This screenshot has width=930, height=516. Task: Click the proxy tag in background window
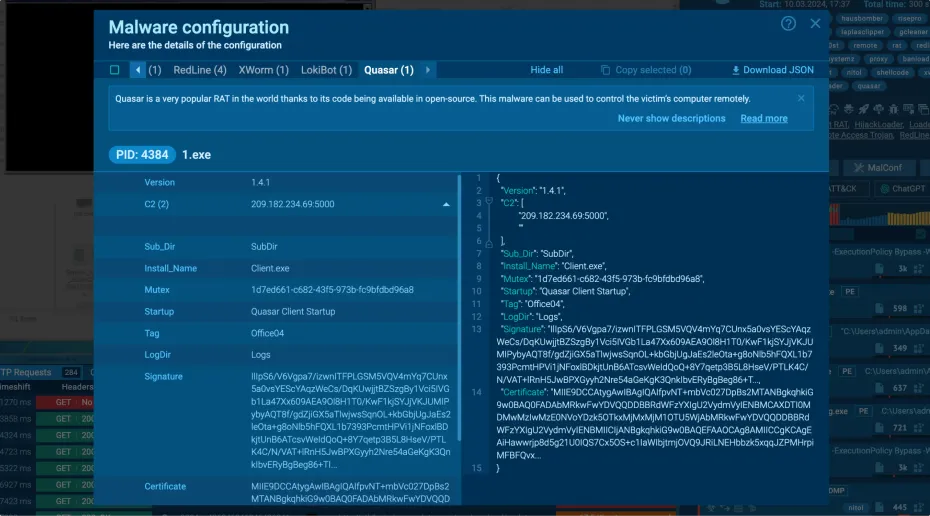pyautogui.click(x=878, y=59)
